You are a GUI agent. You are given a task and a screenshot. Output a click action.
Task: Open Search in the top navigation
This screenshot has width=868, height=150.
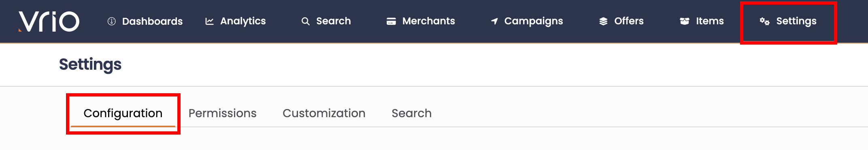[x=334, y=21]
